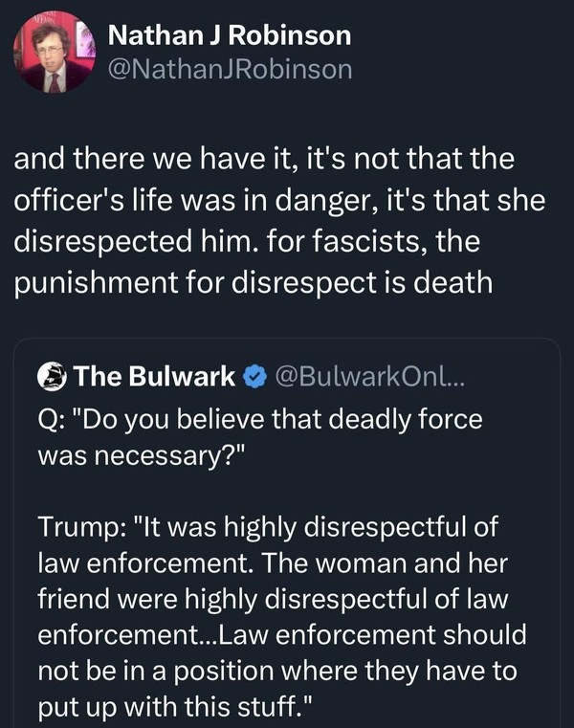The image size is (574, 728).
Task: Click the 'was necessary?' line in quote
Action: [142, 455]
